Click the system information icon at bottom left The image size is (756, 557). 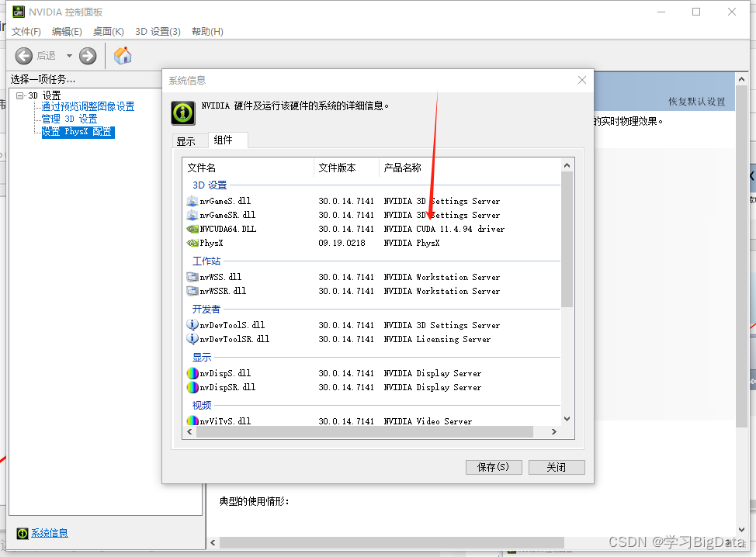23,534
